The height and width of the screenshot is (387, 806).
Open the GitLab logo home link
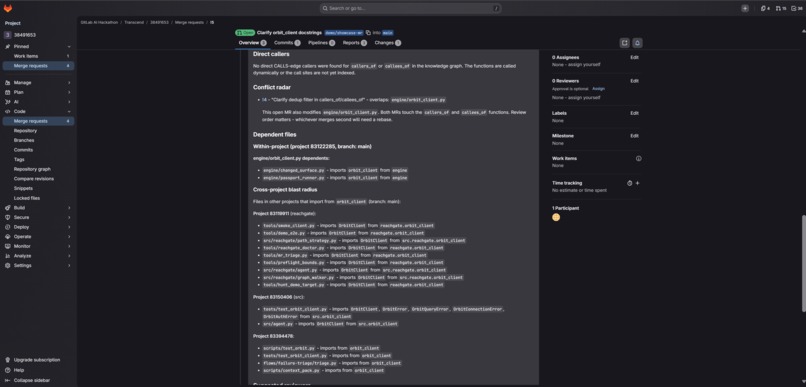point(8,8)
